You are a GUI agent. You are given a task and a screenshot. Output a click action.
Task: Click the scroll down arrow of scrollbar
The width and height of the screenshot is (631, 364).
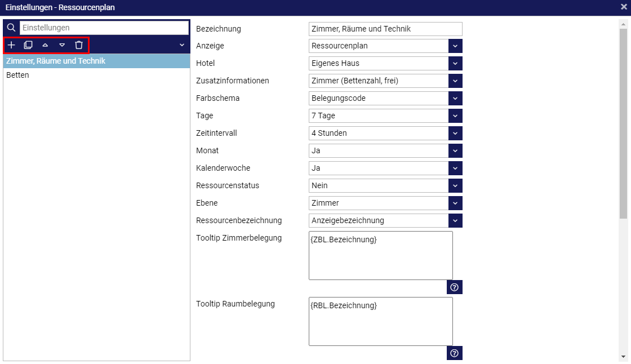[x=623, y=357]
